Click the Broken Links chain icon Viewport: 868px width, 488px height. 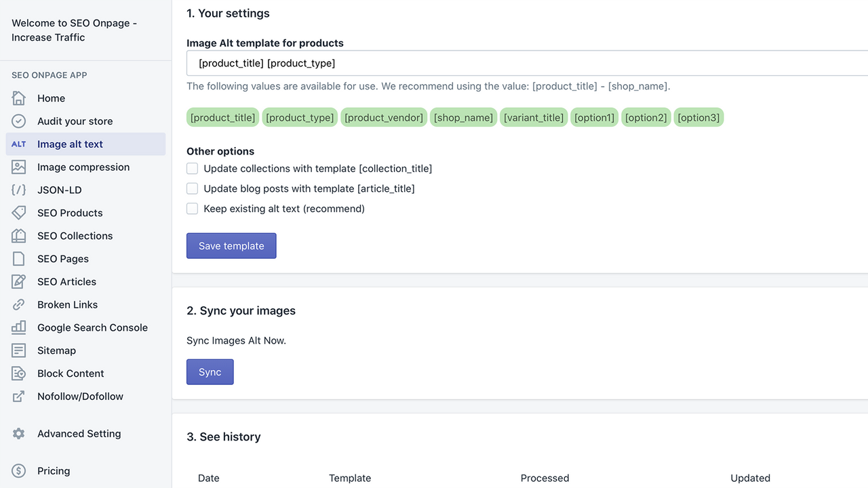tap(19, 305)
